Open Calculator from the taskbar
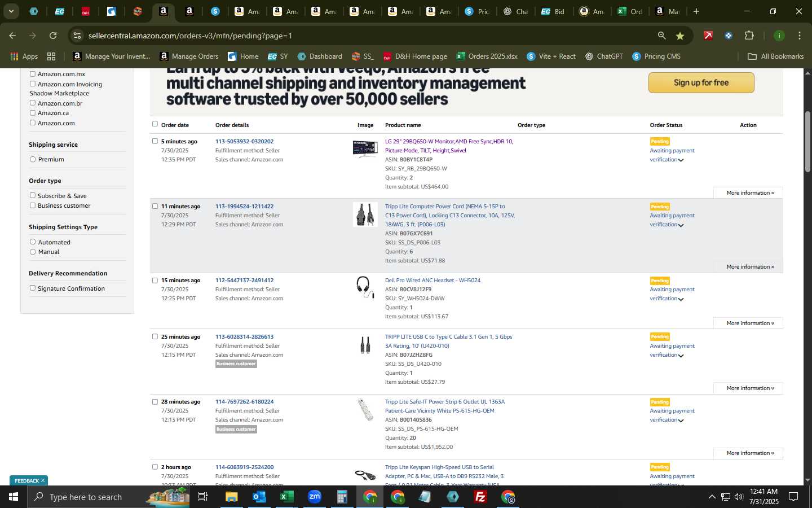The width and height of the screenshot is (812, 508). pyautogui.click(x=342, y=497)
